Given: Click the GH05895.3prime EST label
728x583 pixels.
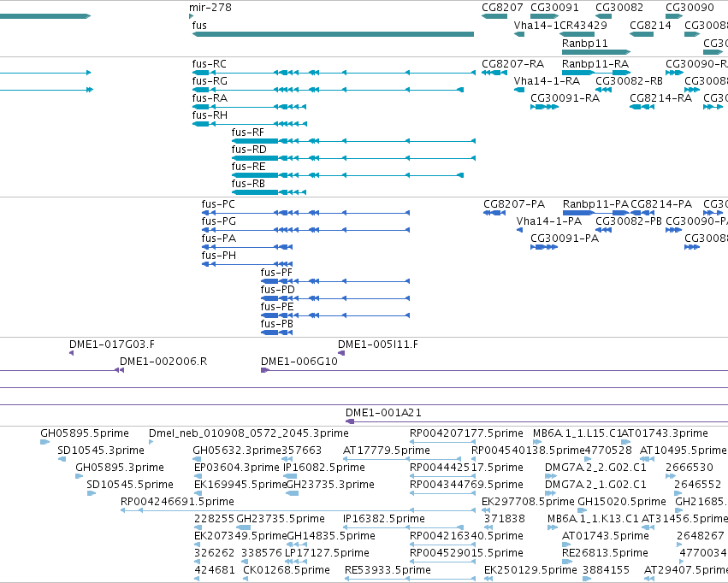Looking at the screenshot, I should pyautogui.click(x=120, y=468).
